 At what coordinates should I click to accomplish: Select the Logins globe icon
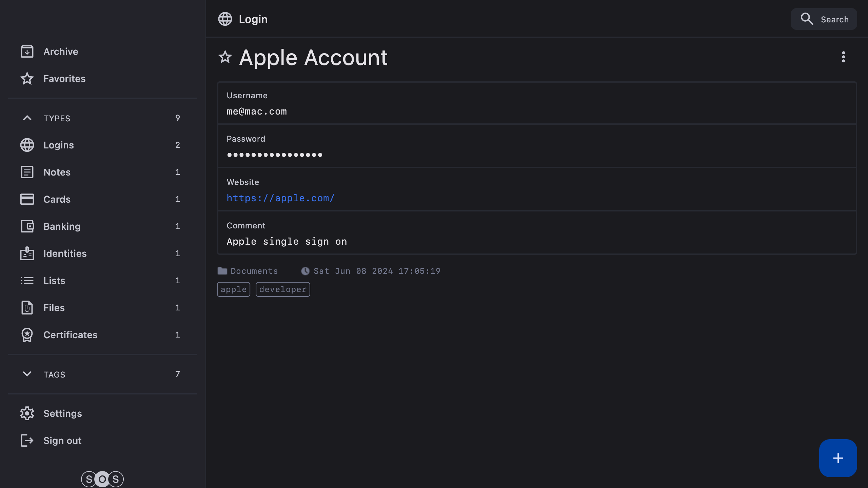(x=27, y=145)
